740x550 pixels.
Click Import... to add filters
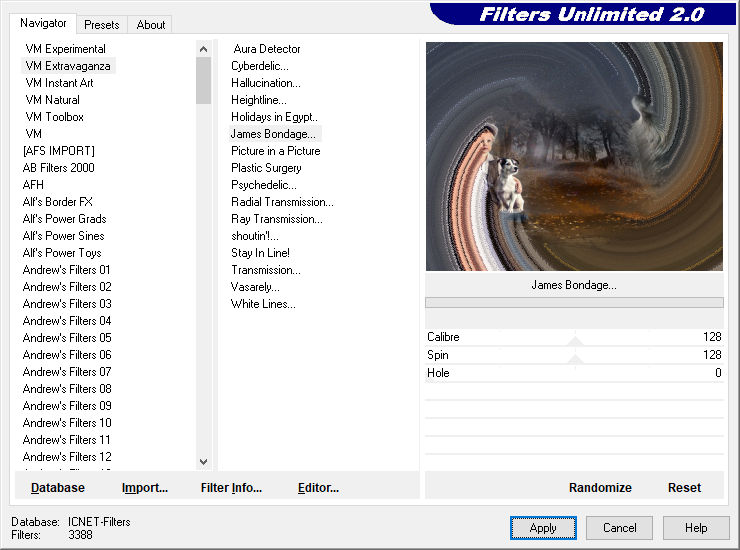(144, 488)
